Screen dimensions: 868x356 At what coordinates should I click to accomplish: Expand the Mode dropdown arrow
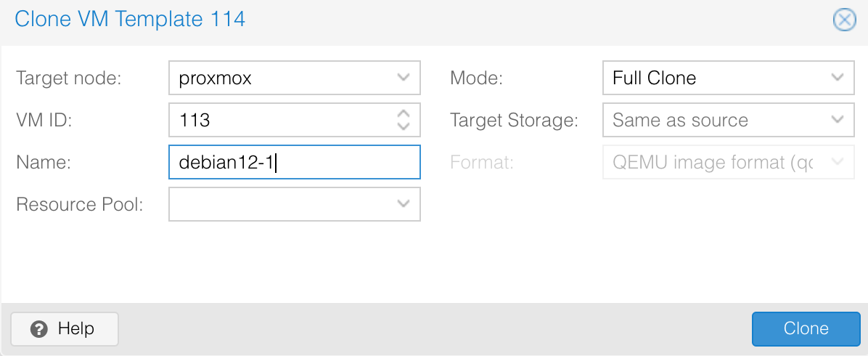click(838, 78)
